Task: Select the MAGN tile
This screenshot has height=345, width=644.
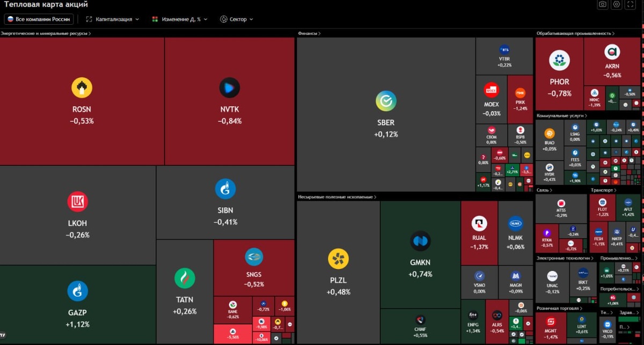Action: point(516,281)
